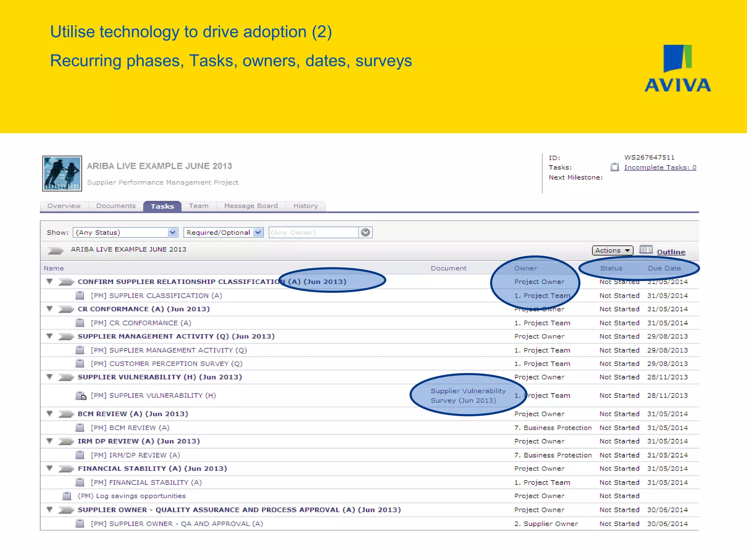Click the Owner column header
747x560 pixels.
pyautogui.click(x=526, y=268)
